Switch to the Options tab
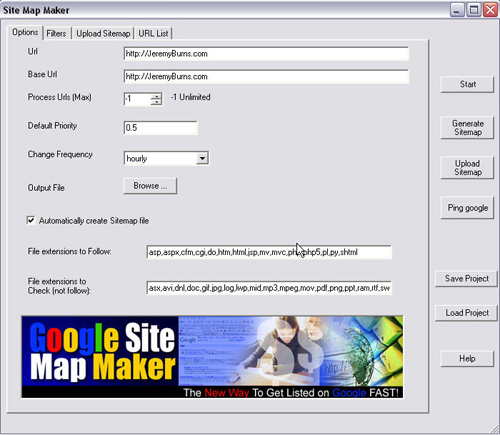500x435 pixels. (25, 33)
